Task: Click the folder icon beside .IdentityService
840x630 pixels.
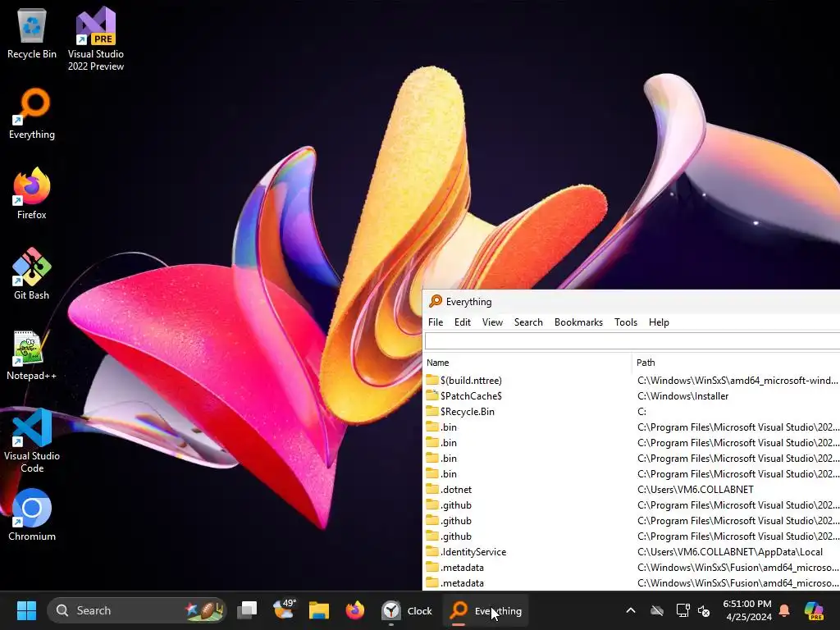Action: [x=431, y=551]
